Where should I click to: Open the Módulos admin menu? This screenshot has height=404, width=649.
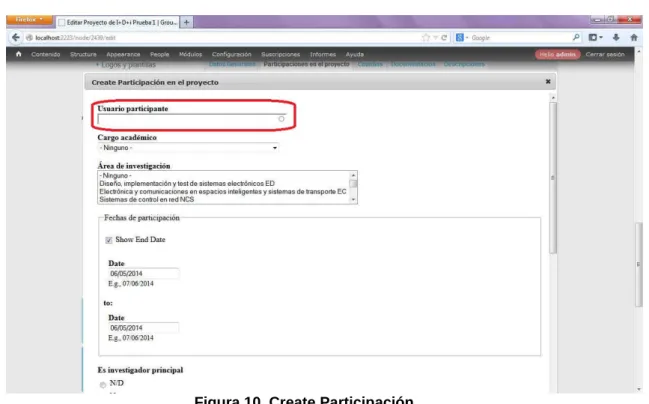pyautogui.click(x=190, y=54)
